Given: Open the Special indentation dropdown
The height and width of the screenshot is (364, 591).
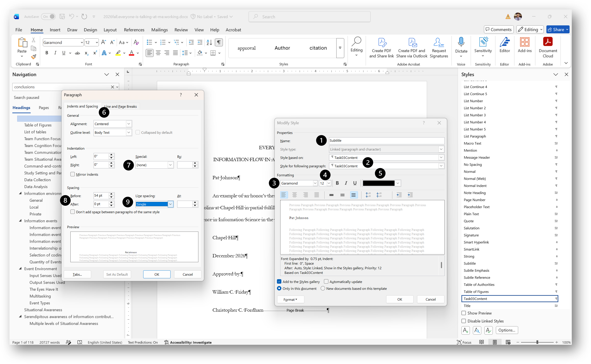Looking at the screenshot, I should 170,165.
